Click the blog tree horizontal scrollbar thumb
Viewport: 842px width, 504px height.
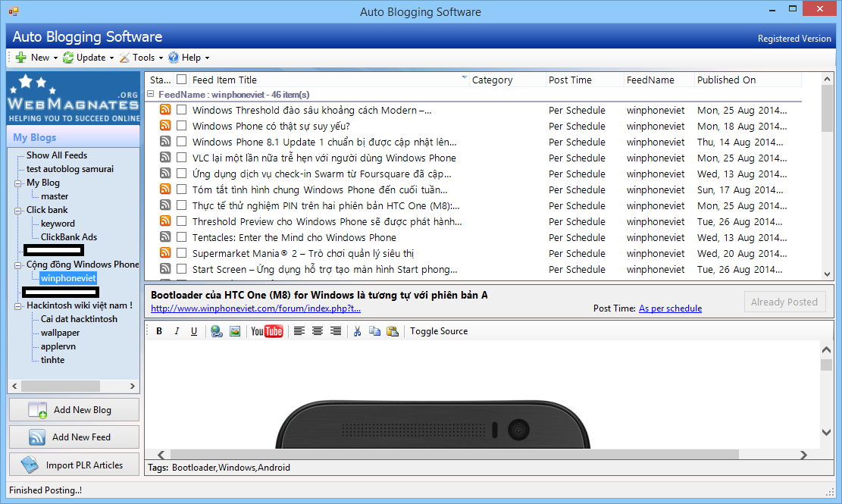click(60, 386)
